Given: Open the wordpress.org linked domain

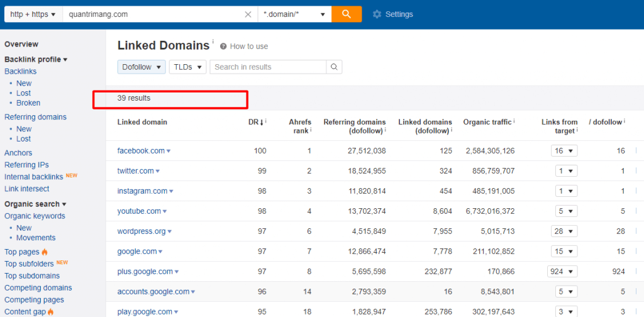Looking at the screenshot, I should [142, 231].
